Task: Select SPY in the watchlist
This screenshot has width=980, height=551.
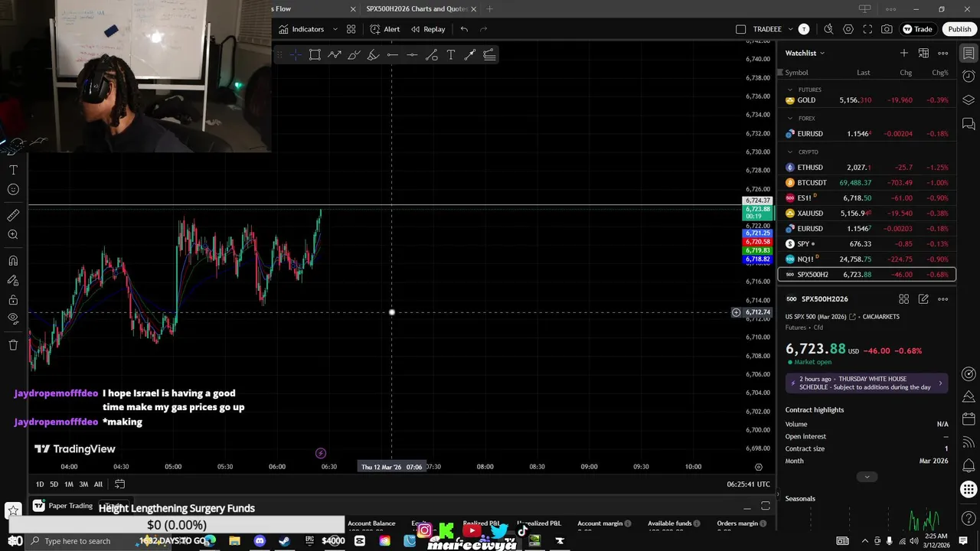Action: (x=867, y=244)
